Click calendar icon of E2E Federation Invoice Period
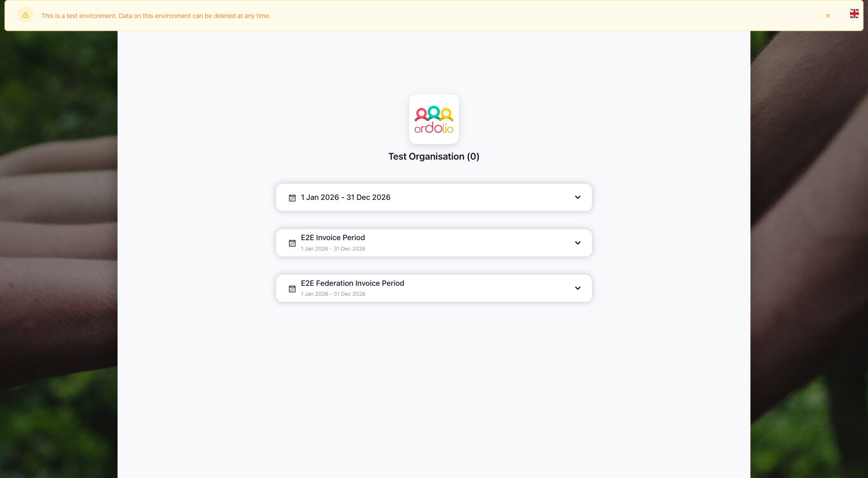Screen dimensions: 868x478 292,289
